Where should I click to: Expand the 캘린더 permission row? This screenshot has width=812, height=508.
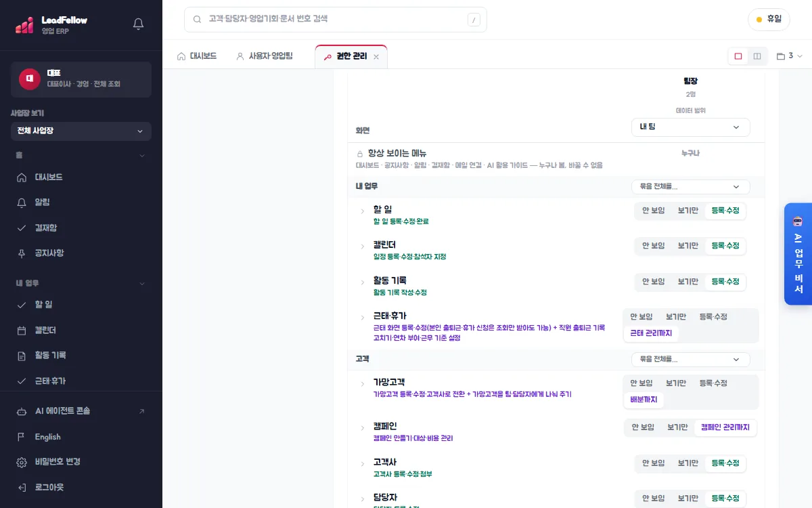coord(363,247)
